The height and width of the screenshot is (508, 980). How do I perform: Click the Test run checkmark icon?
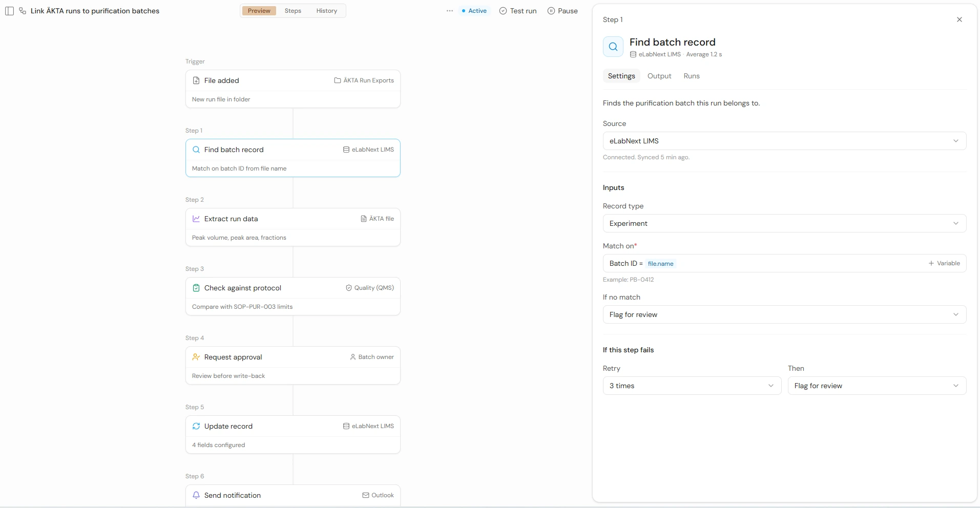coord(503,11)
